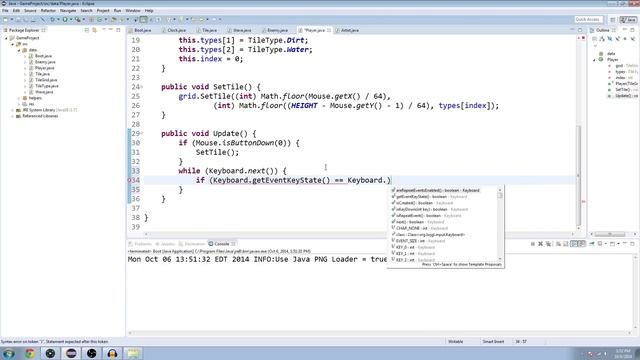
Task: Open the Source menu
Action: pos(30,11)
